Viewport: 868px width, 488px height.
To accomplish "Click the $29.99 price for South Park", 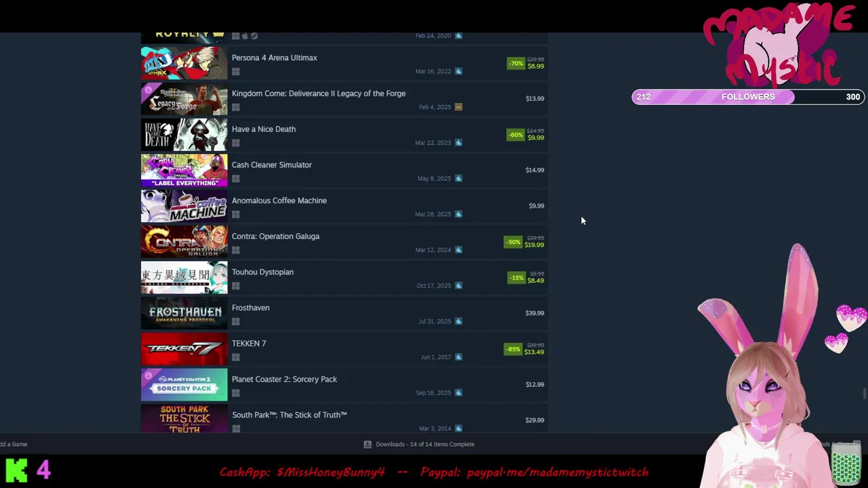I will coord(535,420).
